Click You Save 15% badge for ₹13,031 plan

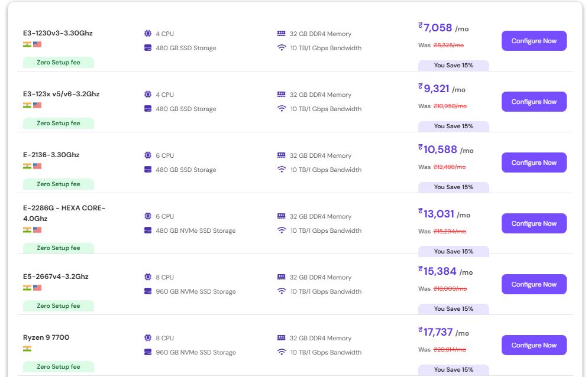tap(454, 251)
